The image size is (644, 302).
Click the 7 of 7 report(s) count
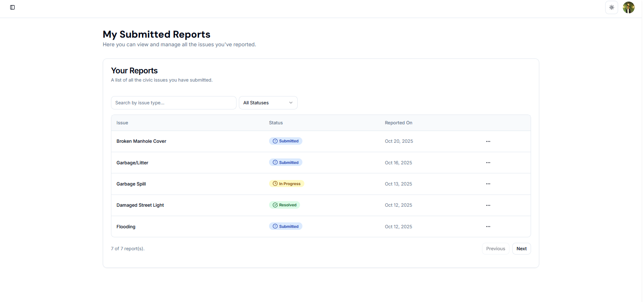pyautogui.click(x=128, y=249)
